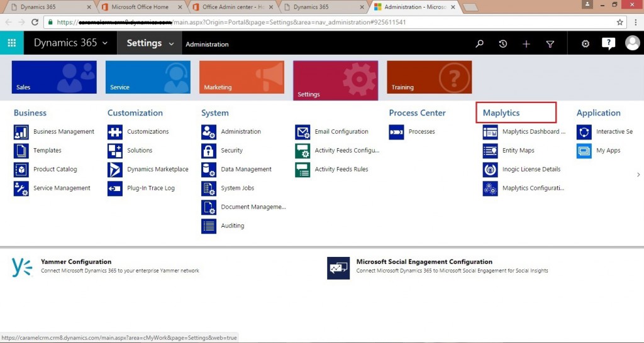Image resolution: width=644 pixels, height=343 pixels.
Task: Click the Service Management icon
Action: [21, 188]
